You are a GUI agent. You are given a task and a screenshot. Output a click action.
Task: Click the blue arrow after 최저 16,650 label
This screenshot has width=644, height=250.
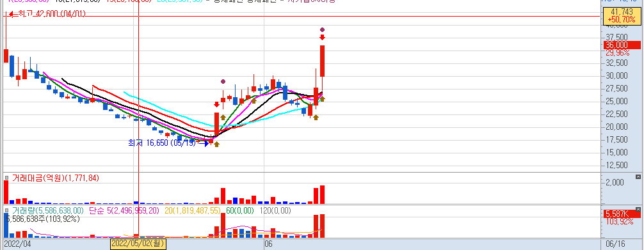204,143
